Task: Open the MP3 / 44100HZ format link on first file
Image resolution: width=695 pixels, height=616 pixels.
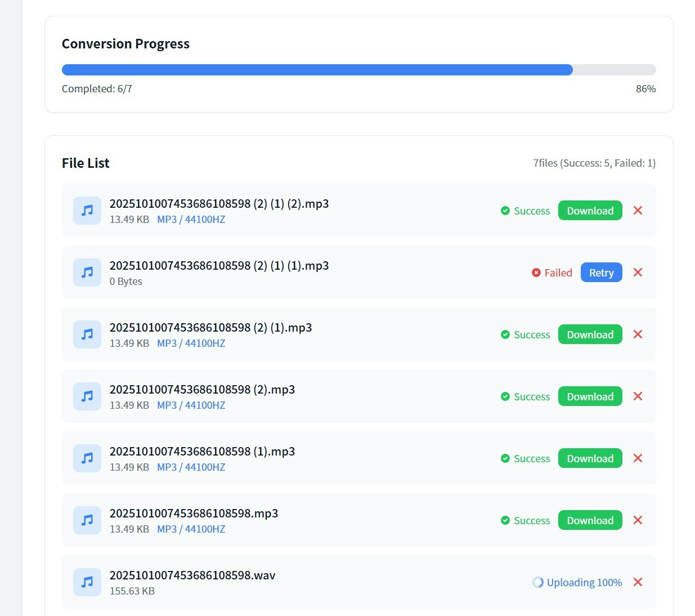Action: (x=191, y=220)
